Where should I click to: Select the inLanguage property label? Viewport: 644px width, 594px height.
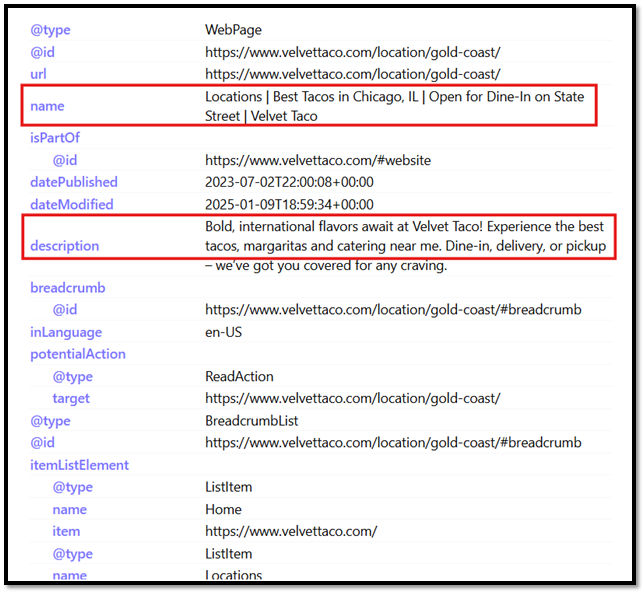[x=66, y=332]
